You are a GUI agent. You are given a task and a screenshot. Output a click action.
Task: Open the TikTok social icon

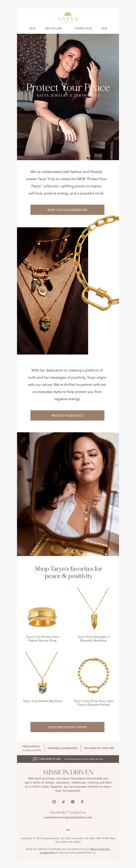[x=63, y=802]
